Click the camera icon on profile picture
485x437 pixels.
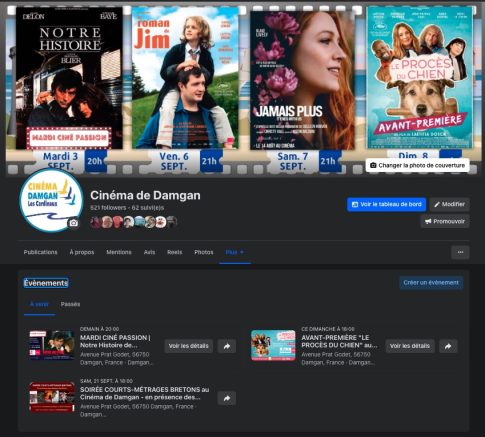coord(73,223)
